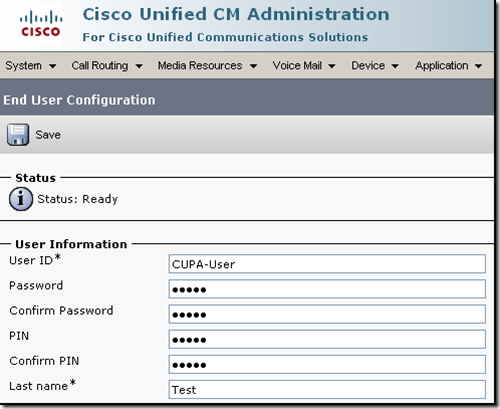Click the Save button label
500x409 pixels.
coord(48,135)
